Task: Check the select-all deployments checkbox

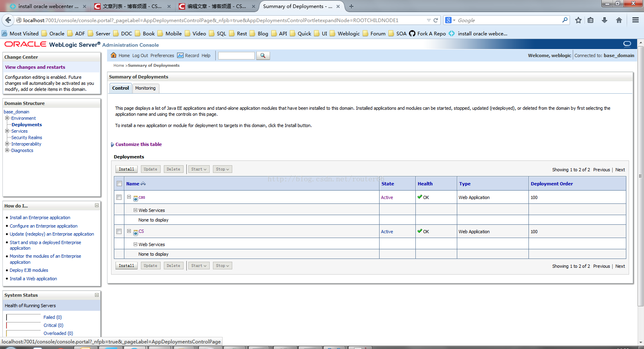Action: click(x=119, y=184)
